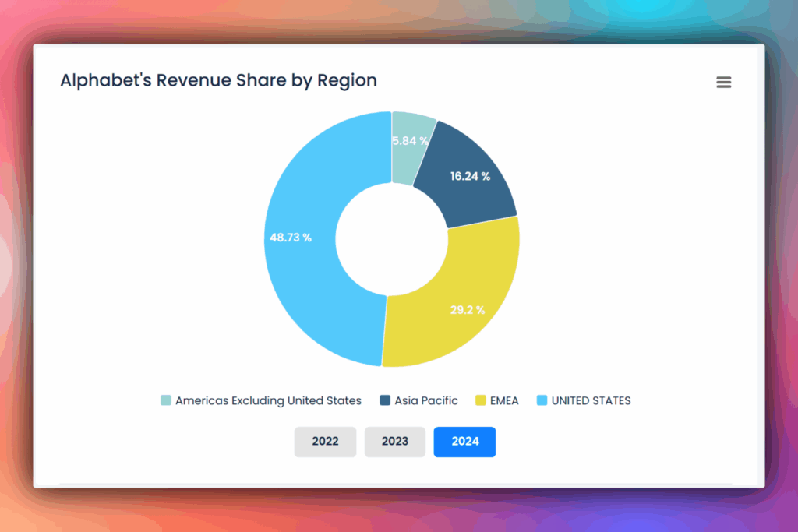Click the small 5.84 % Americas slice
798x532 pixels.
click(x=411, y=141)
